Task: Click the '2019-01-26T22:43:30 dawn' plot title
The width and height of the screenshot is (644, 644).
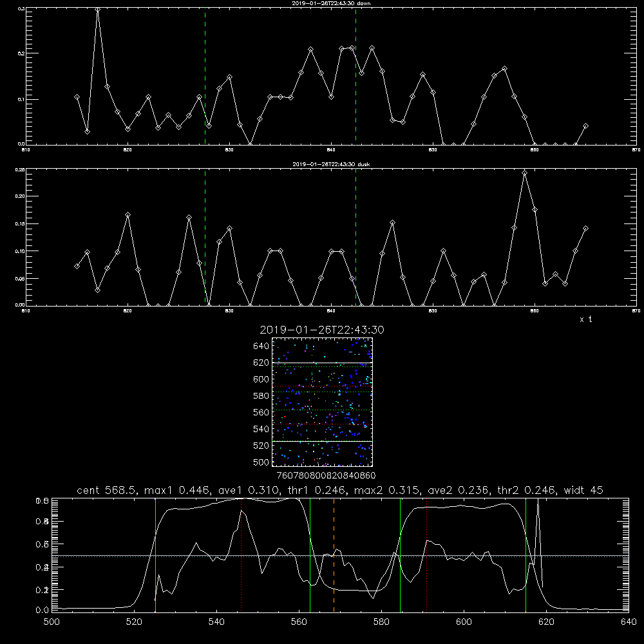Action: pyautogui.click(x=331, y=3)
